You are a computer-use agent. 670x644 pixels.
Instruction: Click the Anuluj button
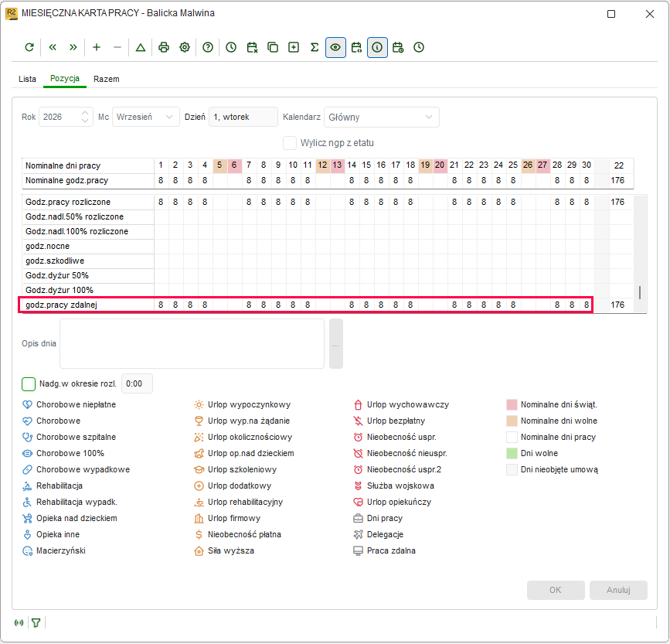(x=618, y=590)
